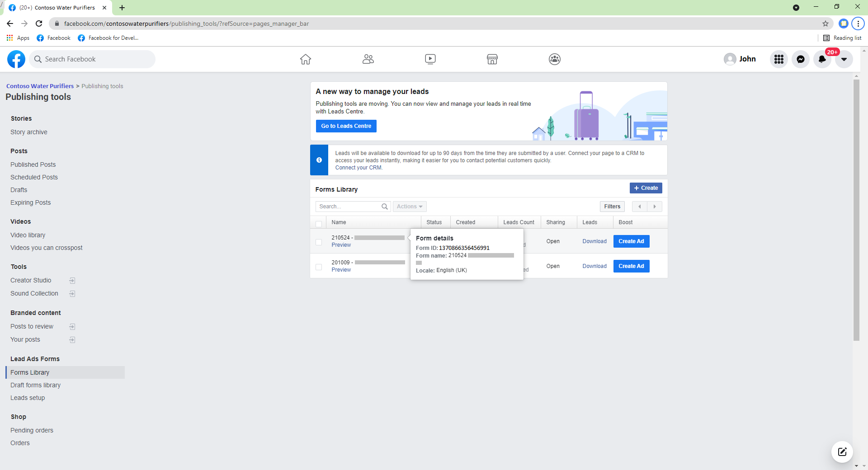Open the notifications bell icon
This screenshot has width=868, height=470.
click(822, 59)
